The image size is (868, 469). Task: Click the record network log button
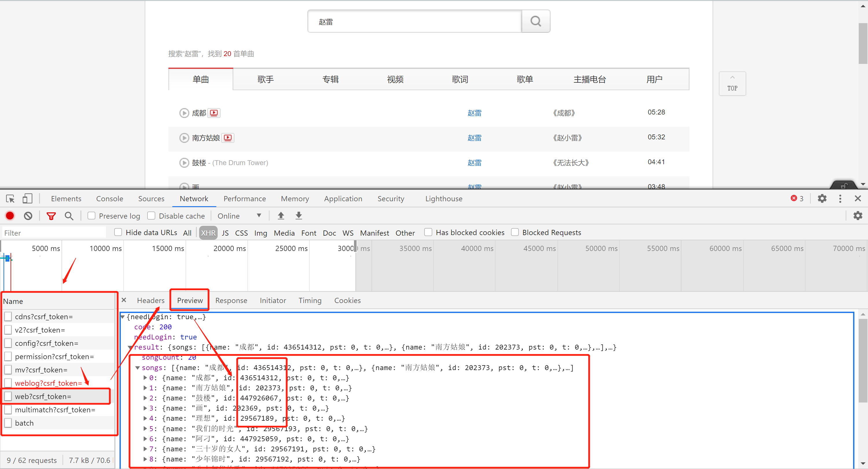pos(10,216)
